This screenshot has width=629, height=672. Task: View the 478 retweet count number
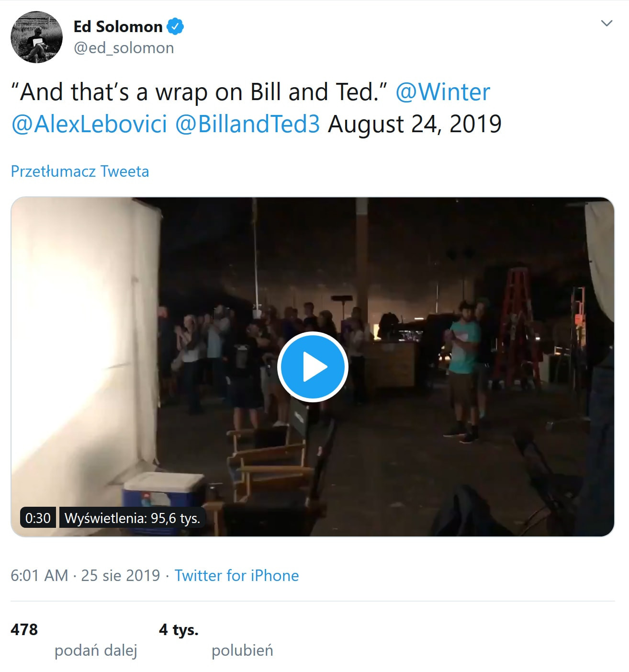[x=24, y=629]
